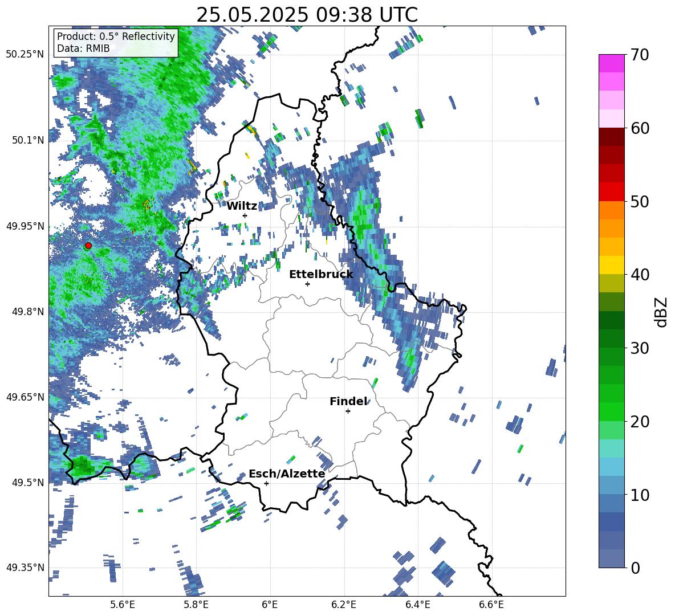Viewport: 675px width, 616px height.
Task: Click the 30 tick on colorbar
Action: [x=640, y=348]
